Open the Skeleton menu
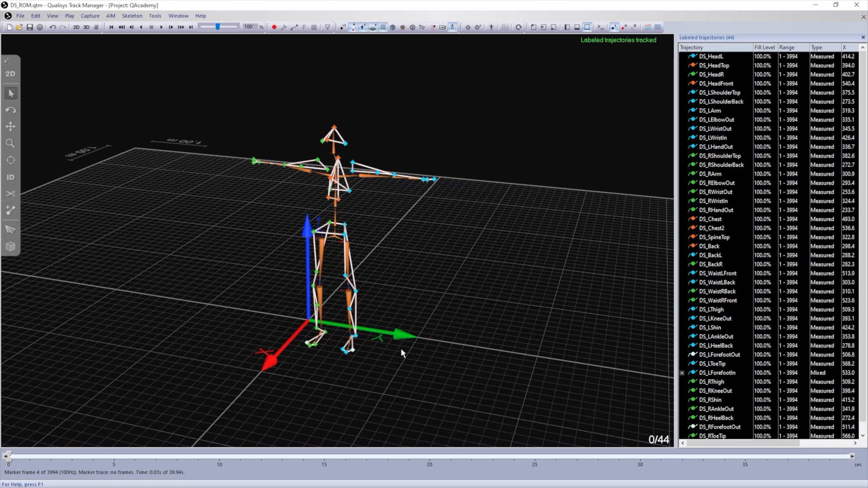This screenshot has width=868, height=488. click(132, 16)
